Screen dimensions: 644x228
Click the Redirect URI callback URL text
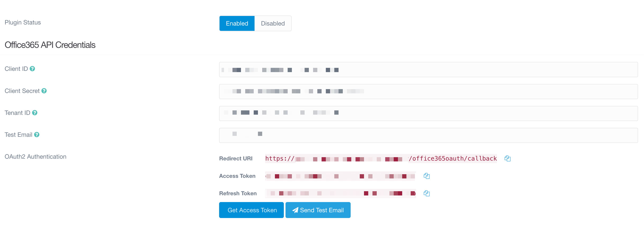381,158
